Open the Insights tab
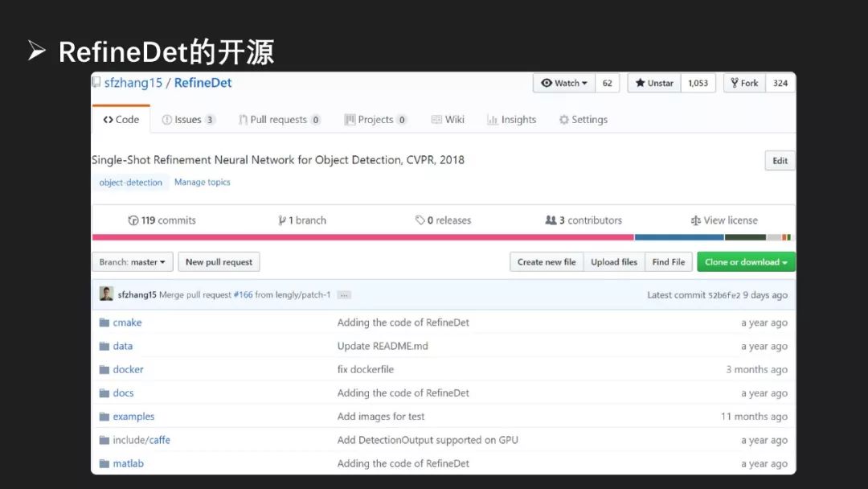Viewport: 868px width, 489px height. point(511,120)
